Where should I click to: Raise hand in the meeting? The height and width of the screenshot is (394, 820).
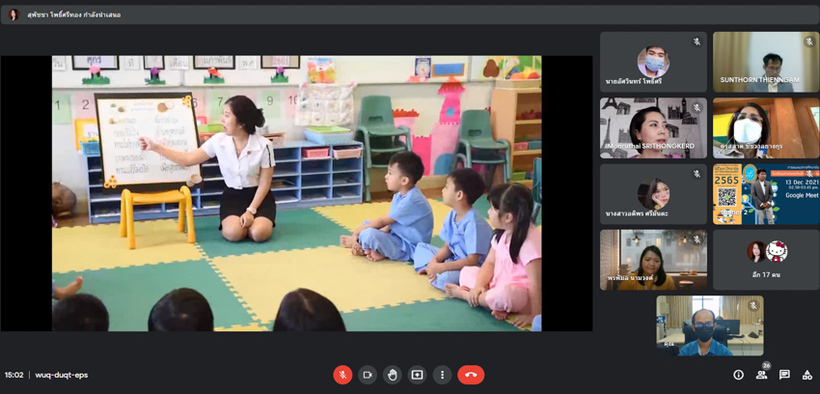pyautogui.click(x=392, y=375)
